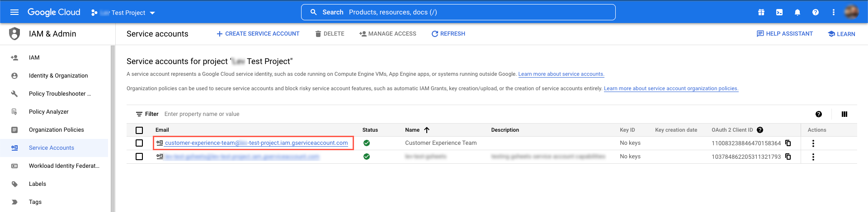Image resolution: width=868 pixels, height=212 pixels.
Task: Check the customer-experience-team account checkbox
Action: (139, 143)
